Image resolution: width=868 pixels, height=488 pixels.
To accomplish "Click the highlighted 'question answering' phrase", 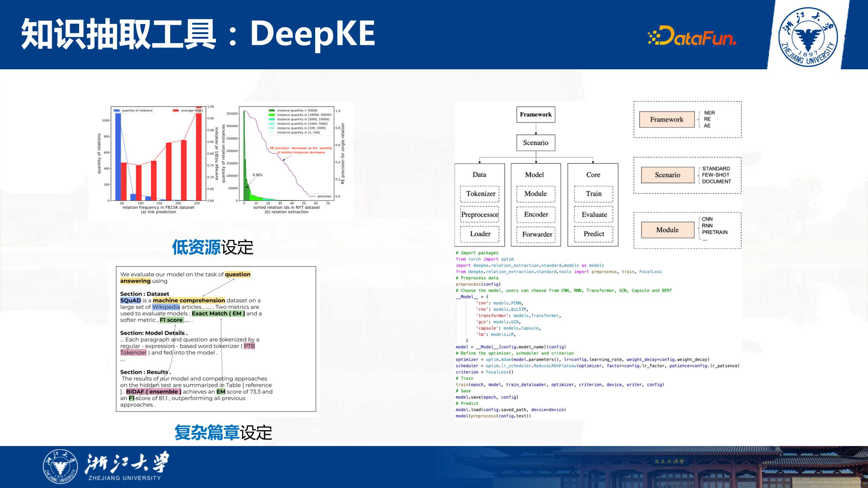I will click(185, 278).
